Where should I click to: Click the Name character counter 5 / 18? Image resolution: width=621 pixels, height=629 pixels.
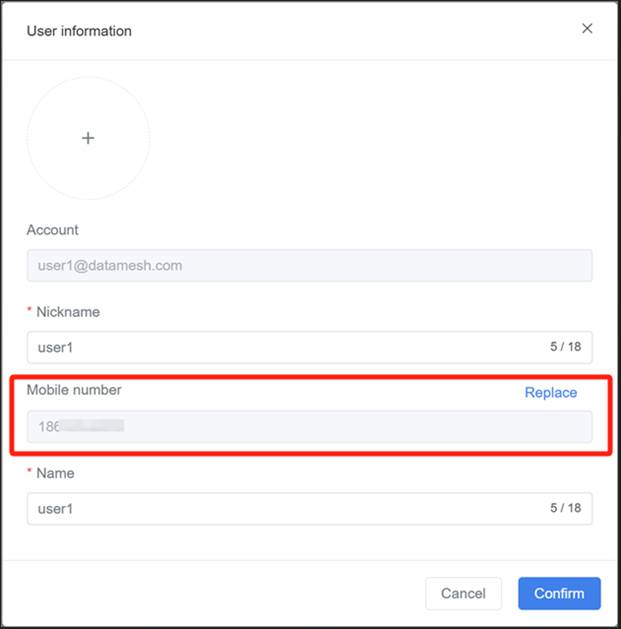tap(565, 509)
